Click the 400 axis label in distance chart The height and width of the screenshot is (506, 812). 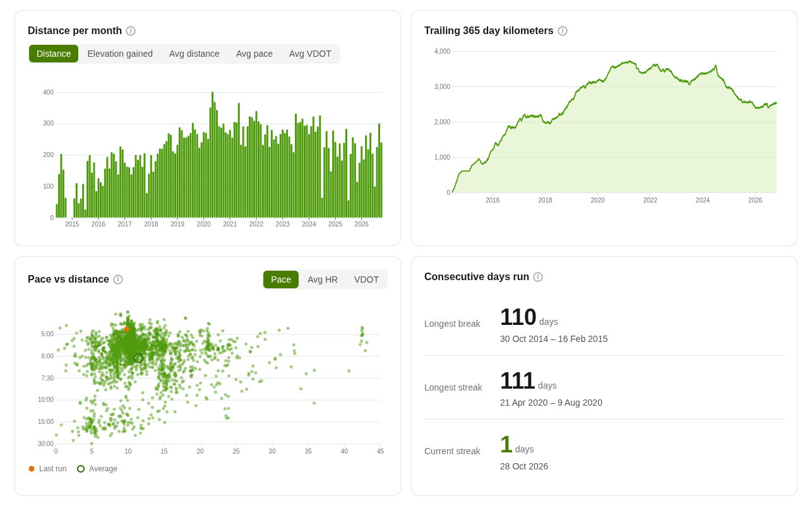tap(48, 93)
